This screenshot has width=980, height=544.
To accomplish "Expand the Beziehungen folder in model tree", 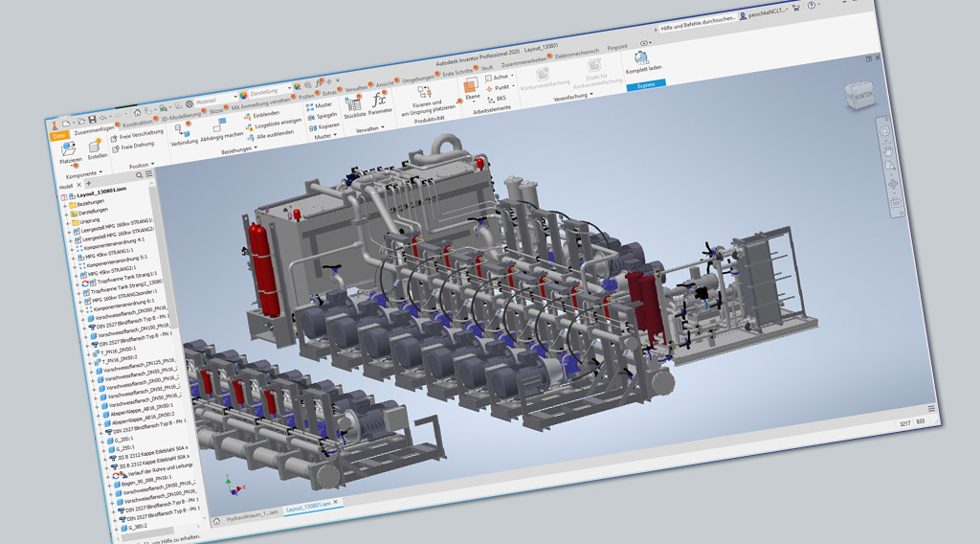I will [x=65, y=204].
